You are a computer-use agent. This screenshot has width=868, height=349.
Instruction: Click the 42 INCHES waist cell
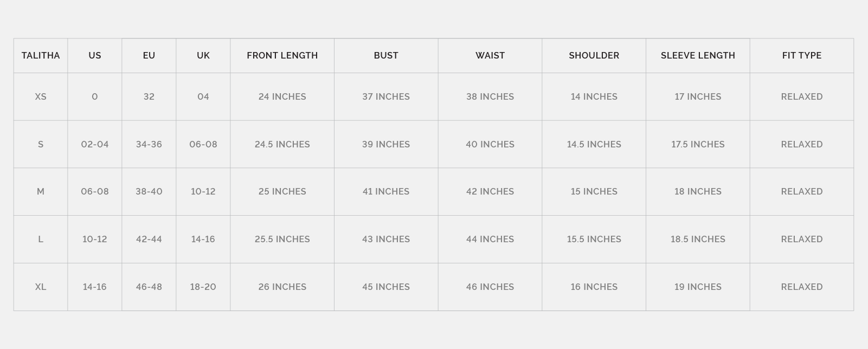[x=490, y=191]
